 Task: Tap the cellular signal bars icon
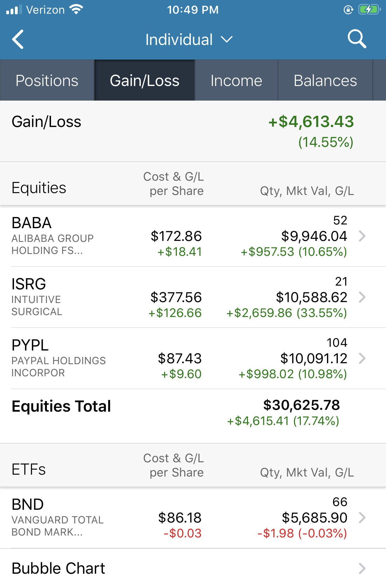14,10
